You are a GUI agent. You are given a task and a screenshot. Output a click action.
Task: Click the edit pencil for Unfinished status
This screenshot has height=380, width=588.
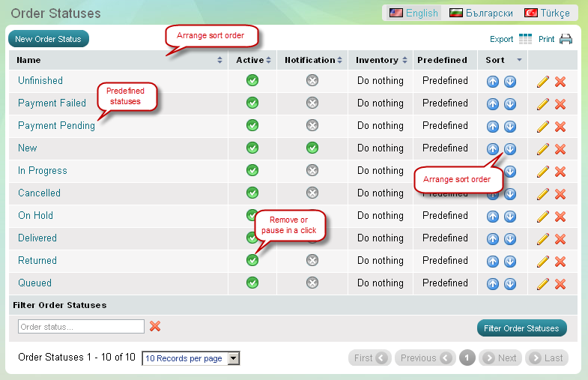(x=543, y=81)
